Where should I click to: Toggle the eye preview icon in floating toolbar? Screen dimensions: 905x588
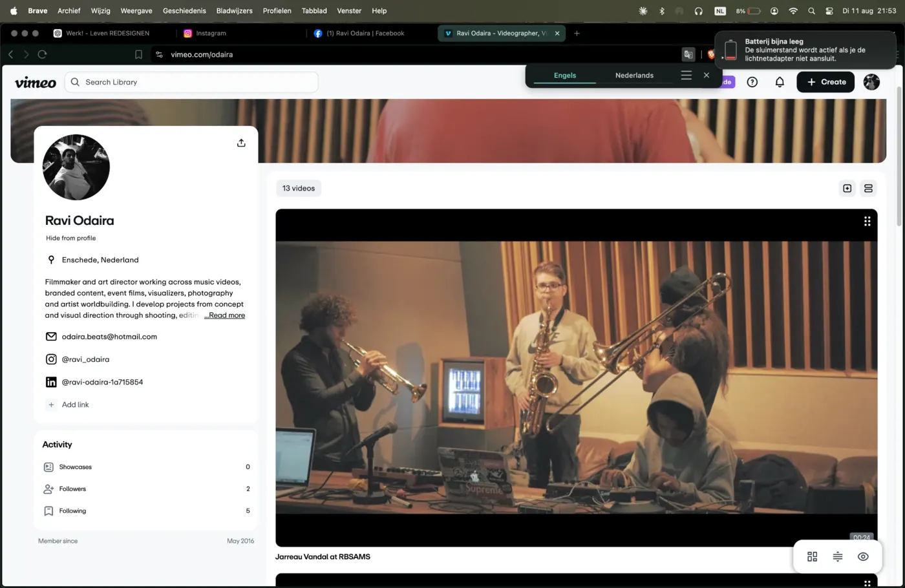pos(863,556)
